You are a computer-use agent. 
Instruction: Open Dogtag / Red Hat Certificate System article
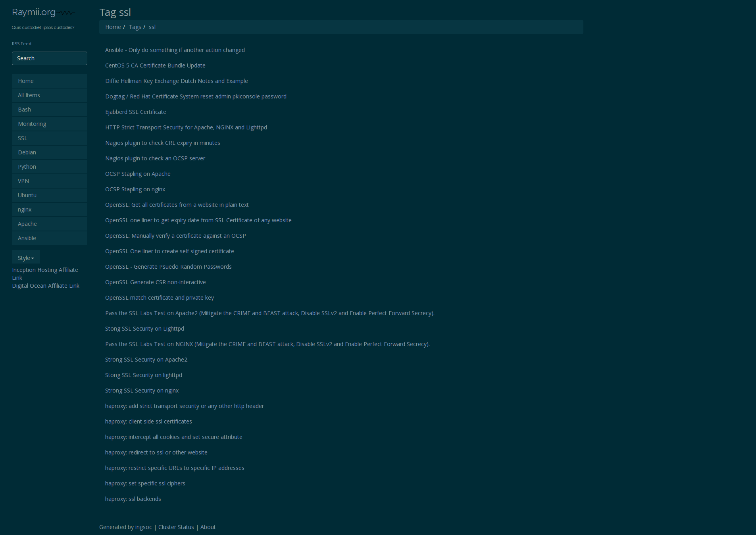196,96
